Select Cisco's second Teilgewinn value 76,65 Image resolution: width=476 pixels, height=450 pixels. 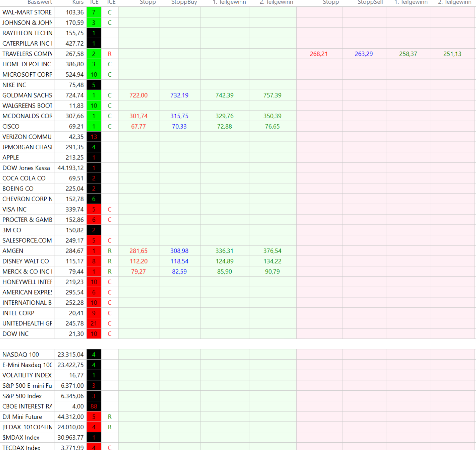[272, 127]
